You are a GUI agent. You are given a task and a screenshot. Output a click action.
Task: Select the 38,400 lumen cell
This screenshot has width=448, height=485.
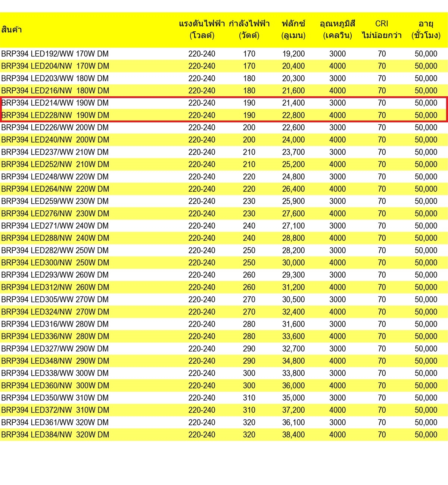(x=293, y=435)
